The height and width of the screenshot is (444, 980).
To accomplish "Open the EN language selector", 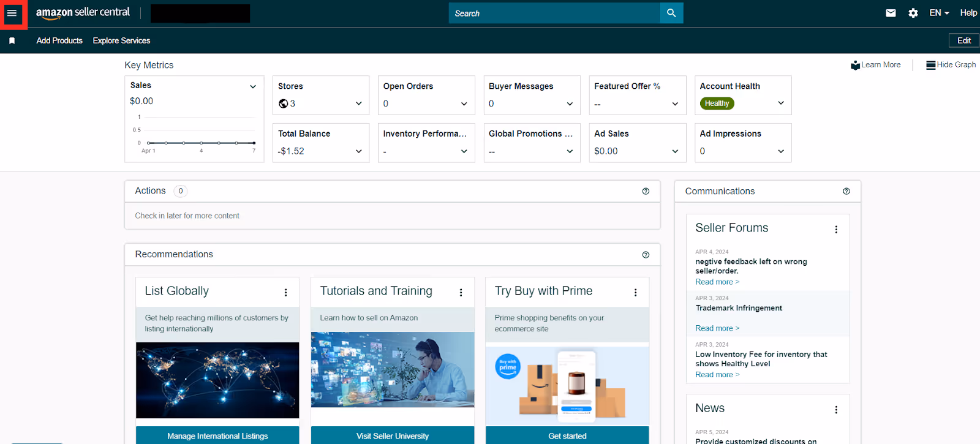I will point(939,13).
